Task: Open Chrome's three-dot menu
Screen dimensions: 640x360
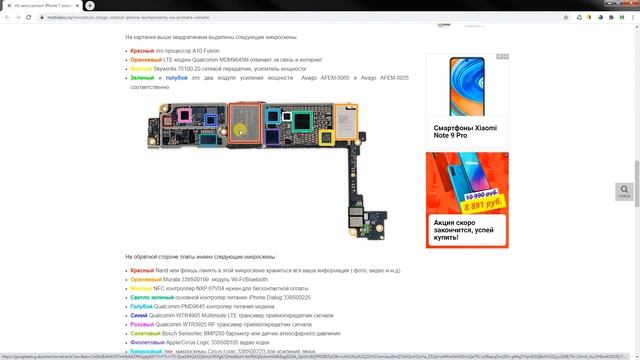Action: coord(633,18)
